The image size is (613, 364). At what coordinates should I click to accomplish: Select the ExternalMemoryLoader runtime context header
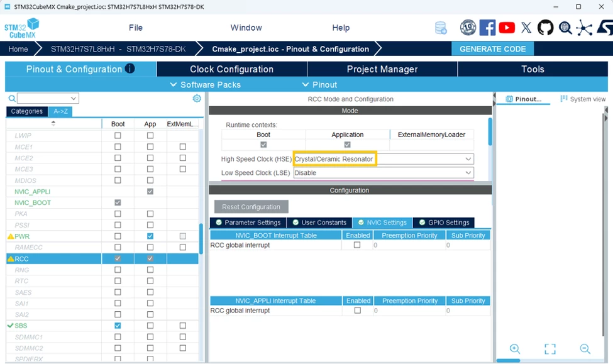pos(431,135)
